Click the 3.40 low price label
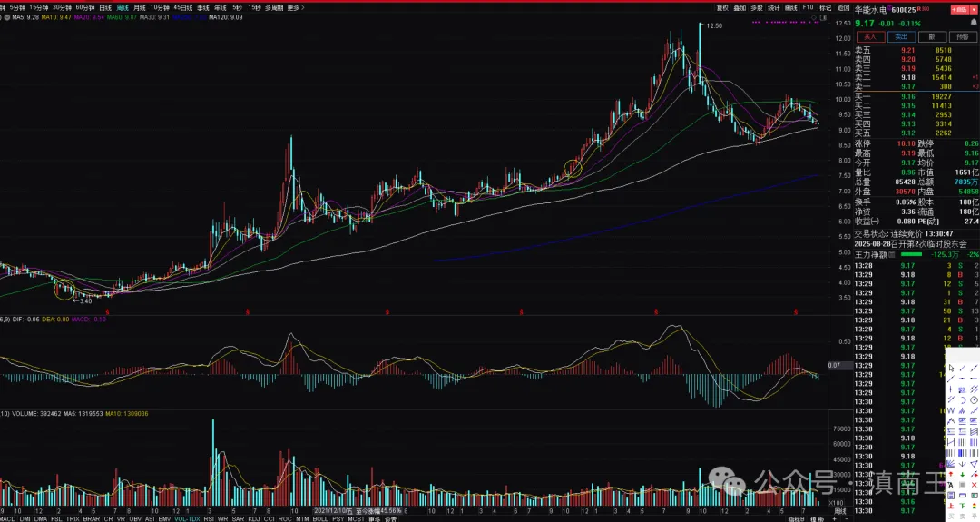 click(84, 301)
